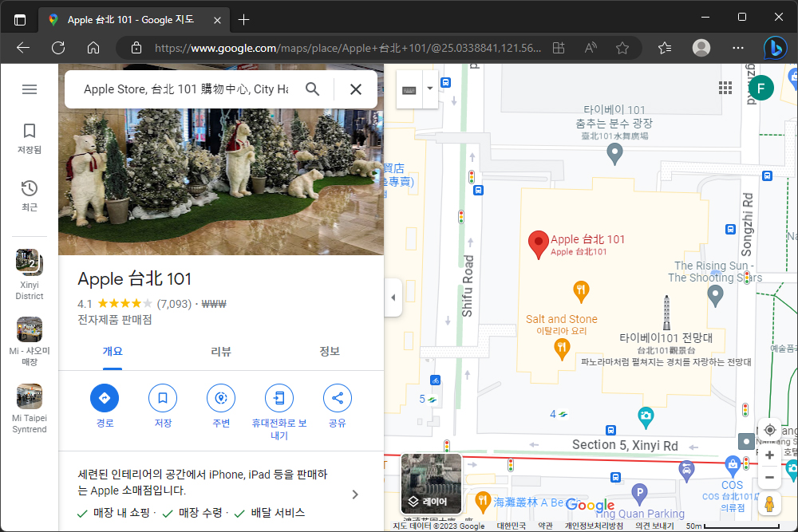This screenshot has height=532, width=798.
Task: Click the Share (공유) button
Action: [338, 406]
